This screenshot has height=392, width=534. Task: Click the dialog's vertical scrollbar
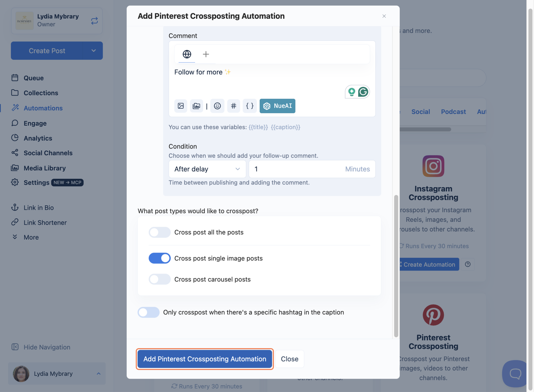(x=396, y=266)
